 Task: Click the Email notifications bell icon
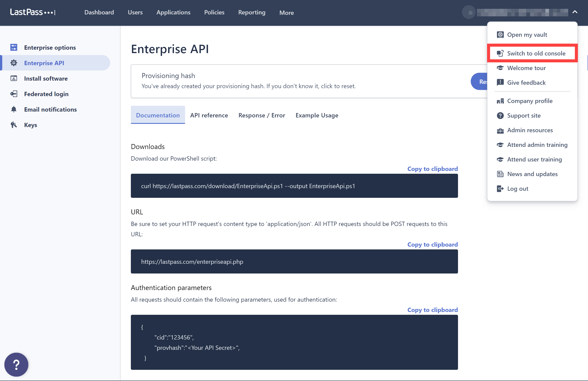(x=14, y=109)
